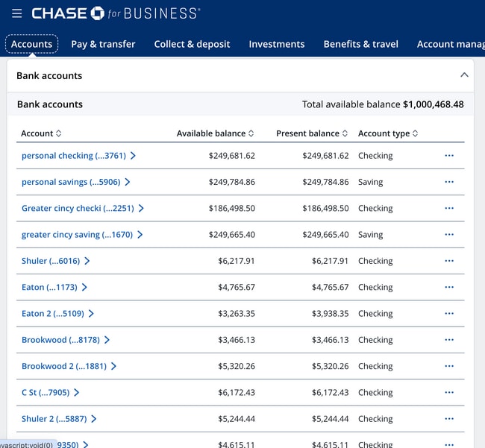Open Eaton 2 (...5109) account details
The height and width of the screenshot is (448, 485).
pyautogui.click(x=57, y=313)
